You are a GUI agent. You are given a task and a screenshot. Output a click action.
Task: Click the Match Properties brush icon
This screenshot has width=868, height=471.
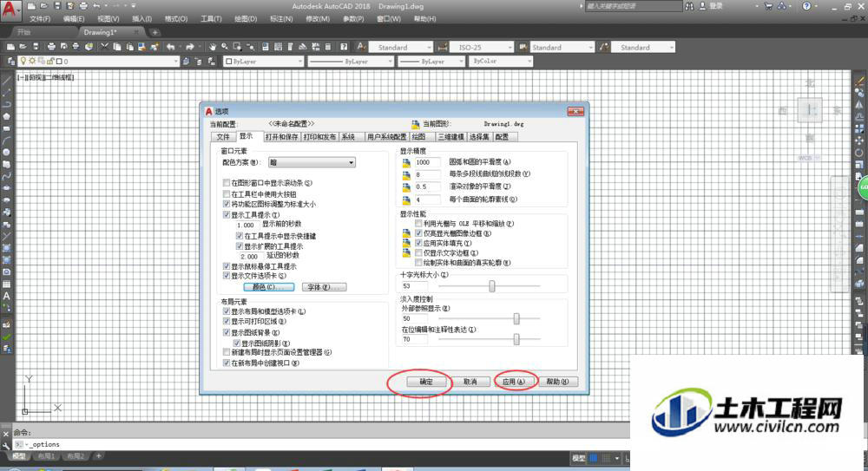coord(155,47)
